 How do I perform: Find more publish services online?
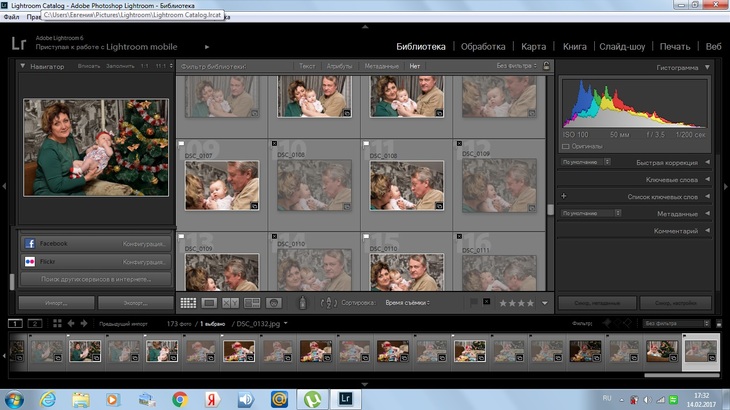pos(96,279)
